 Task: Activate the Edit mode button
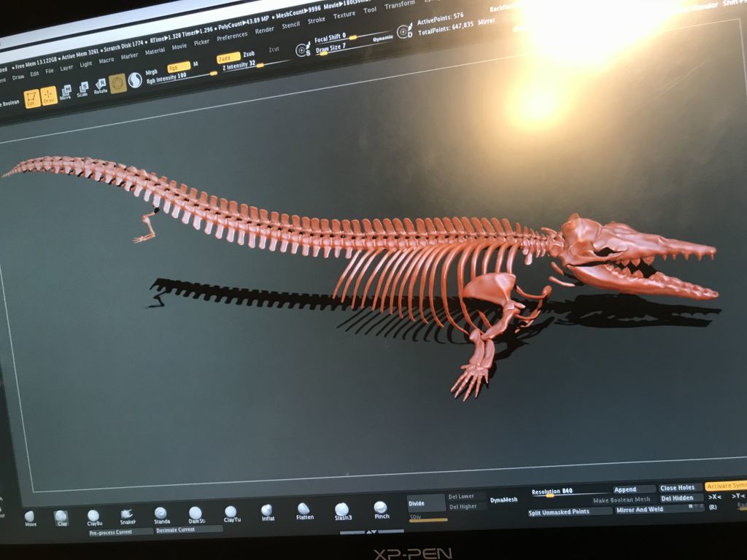[x=32, y=99]
